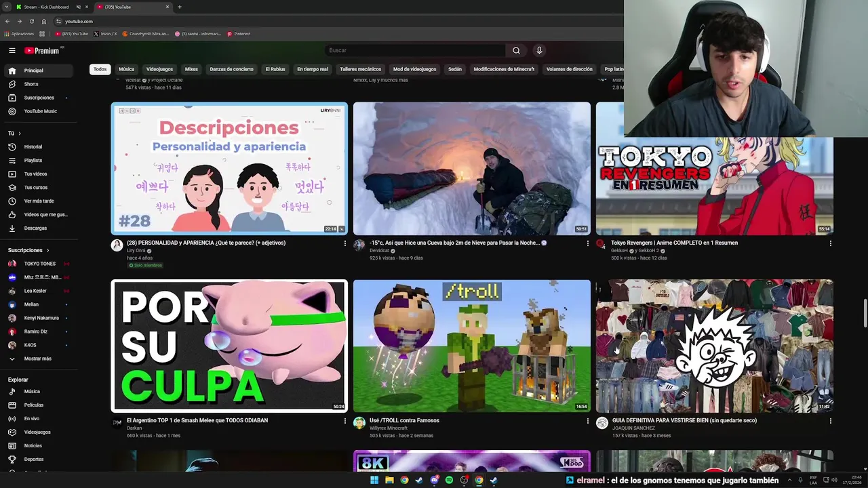Open Deportes in the Explorar section
Screen dimensions: 868x488
(x=39, y=459)
